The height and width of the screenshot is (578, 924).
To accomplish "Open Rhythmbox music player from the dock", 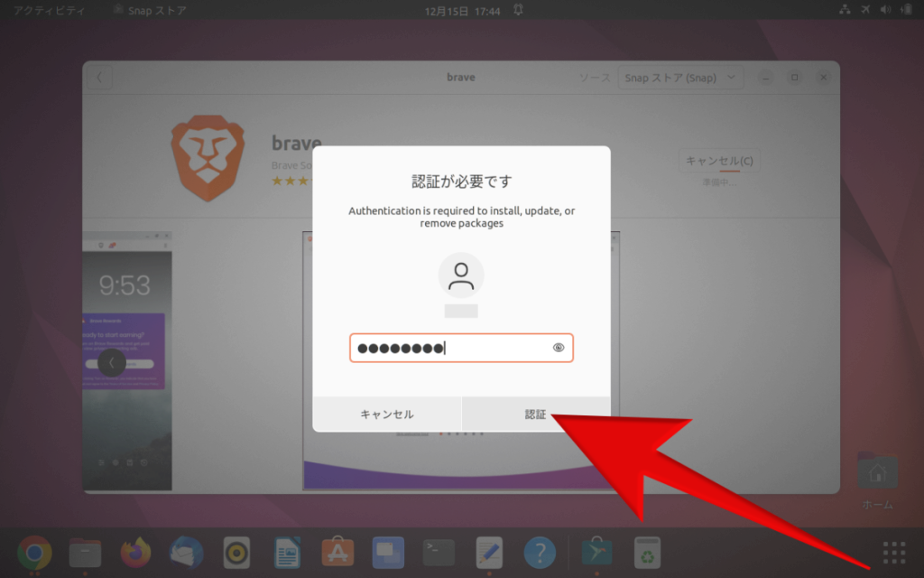I will point(237,553).
